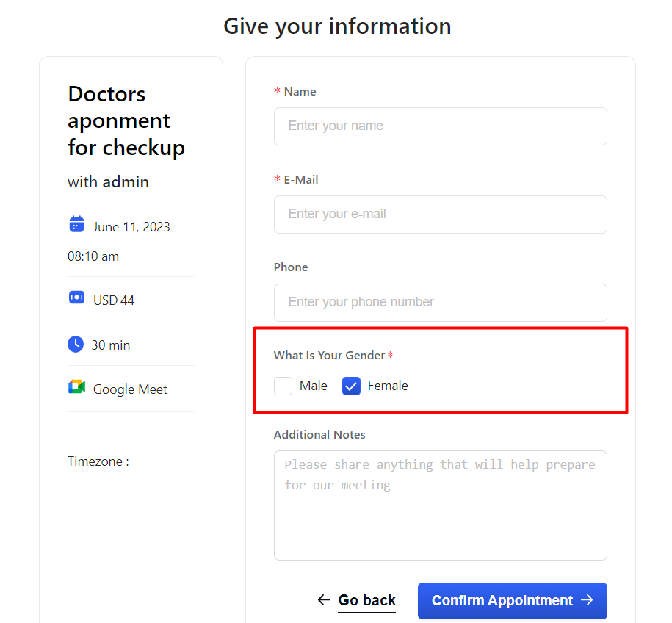Click the payment icon next to USD 44
The width and height of the screenshot is (672, 623).
click(76, 297)
